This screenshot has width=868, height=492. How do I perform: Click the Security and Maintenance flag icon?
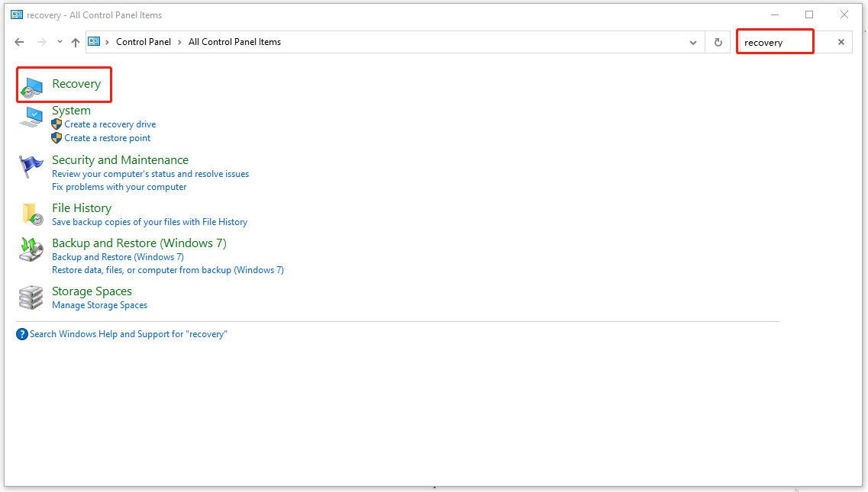[31, 166]
